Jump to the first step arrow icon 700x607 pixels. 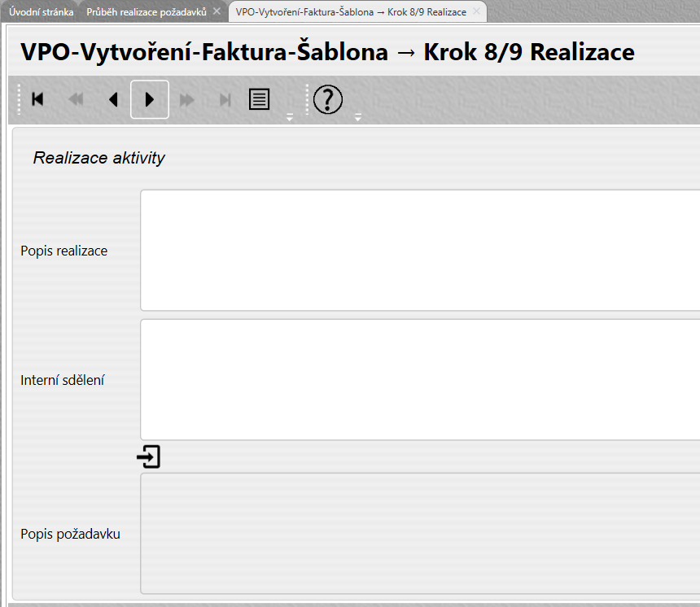point(37,99)
